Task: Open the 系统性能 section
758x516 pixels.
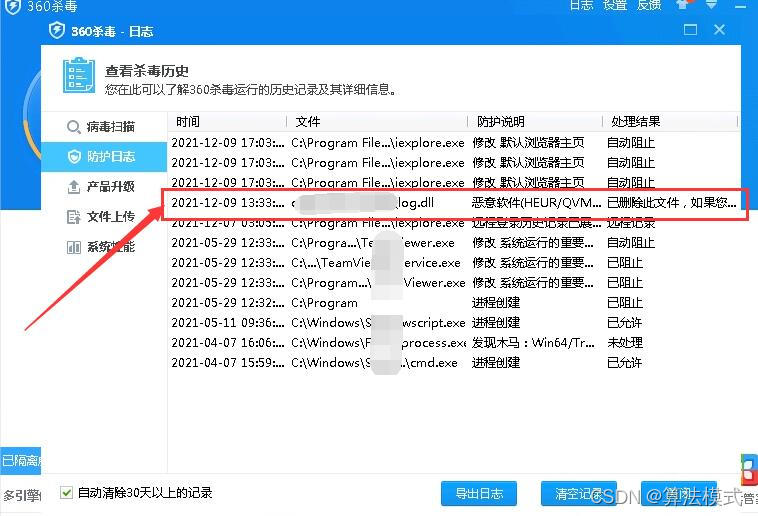Action: [x=104, y=247]
